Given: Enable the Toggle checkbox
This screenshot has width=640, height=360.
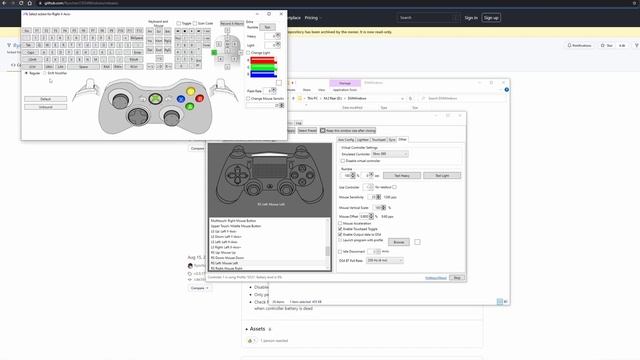Looking at the screenshot, I should pos(178,23).
